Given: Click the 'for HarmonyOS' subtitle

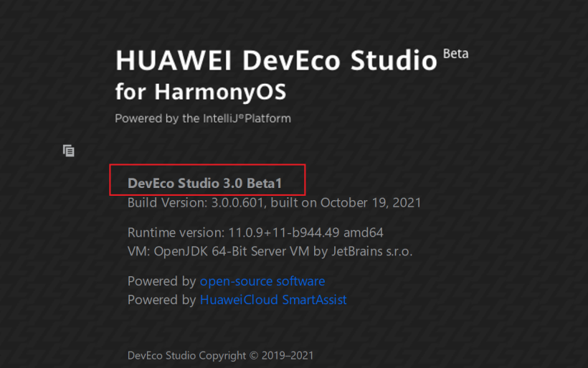Looking at the screenshot, I should coord(200,92).
